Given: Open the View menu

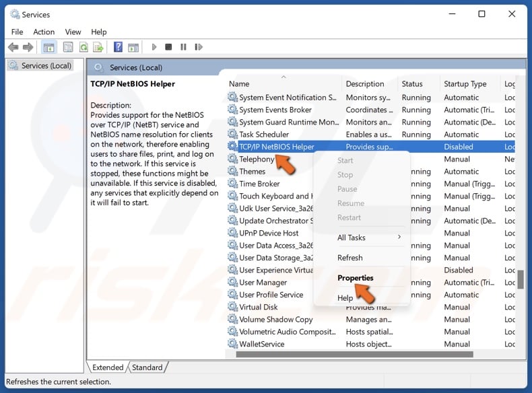Looking at the screenshot, I should click(x=73, y=32).
